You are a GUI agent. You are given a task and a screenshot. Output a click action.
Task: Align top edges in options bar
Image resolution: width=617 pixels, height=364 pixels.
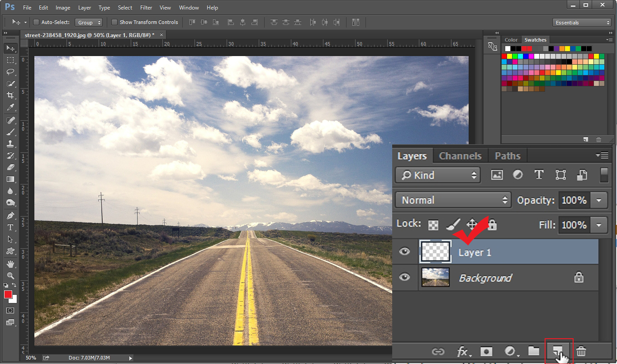[x=192, y=22]
